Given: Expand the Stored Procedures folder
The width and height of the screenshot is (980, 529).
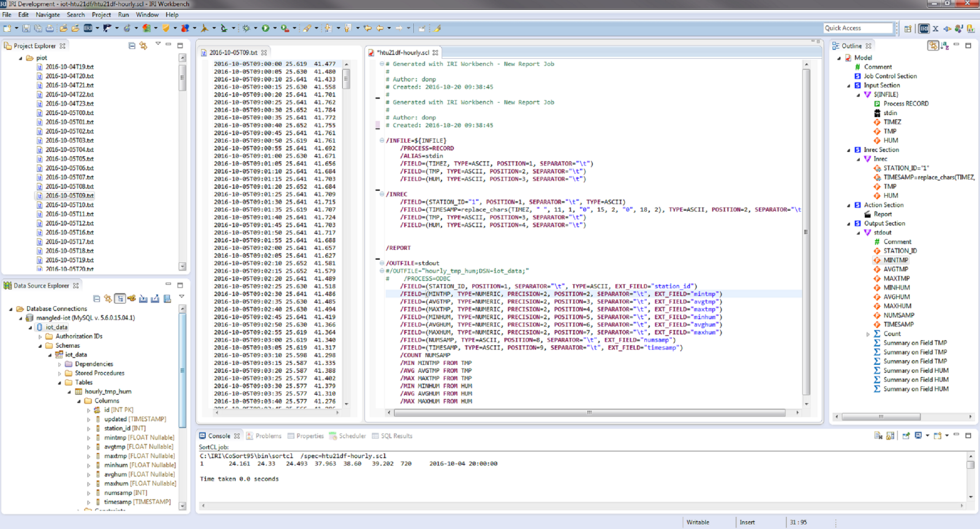Looking at the screenshot, I should [60, 373].
